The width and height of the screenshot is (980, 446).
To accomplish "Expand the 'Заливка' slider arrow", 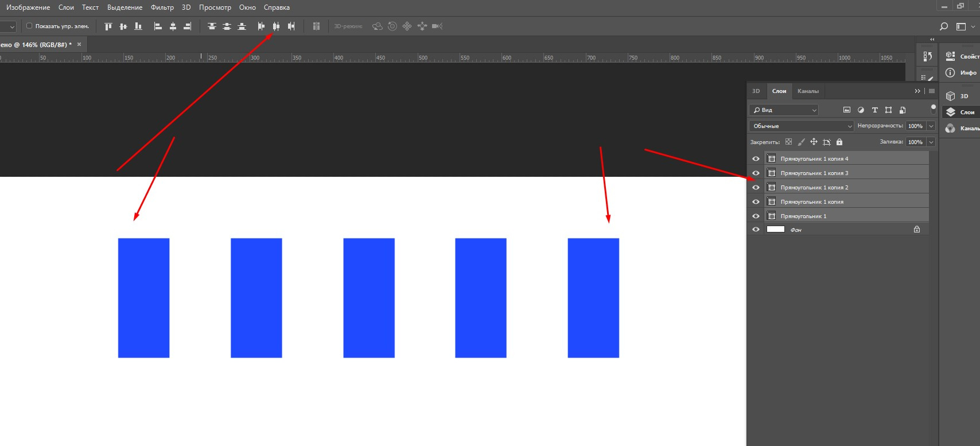I will pos(931,142).
